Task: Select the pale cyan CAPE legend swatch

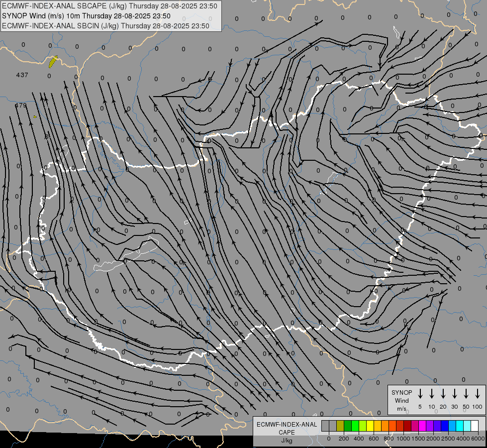Action: (x=467, y=426)
